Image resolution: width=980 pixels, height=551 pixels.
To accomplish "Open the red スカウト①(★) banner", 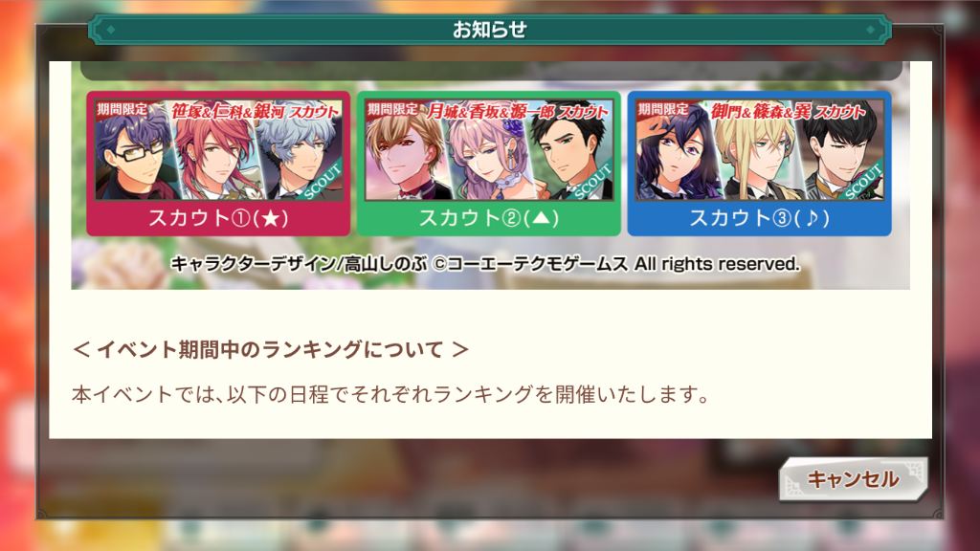I will [x=218, y=164].
